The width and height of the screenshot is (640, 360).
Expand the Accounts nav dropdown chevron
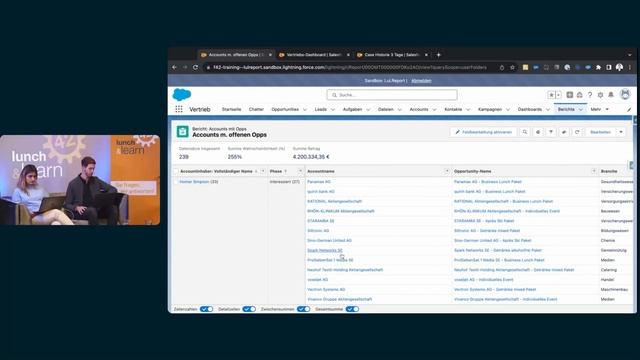pos(434,109)
